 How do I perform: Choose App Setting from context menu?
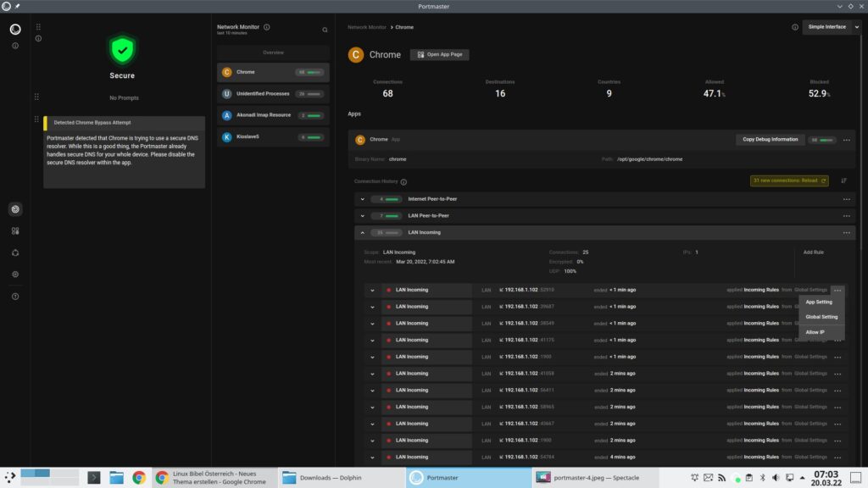[x=819, y=302]
